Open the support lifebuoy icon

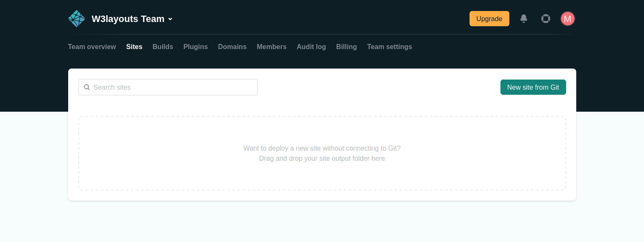tap(546, 19)
